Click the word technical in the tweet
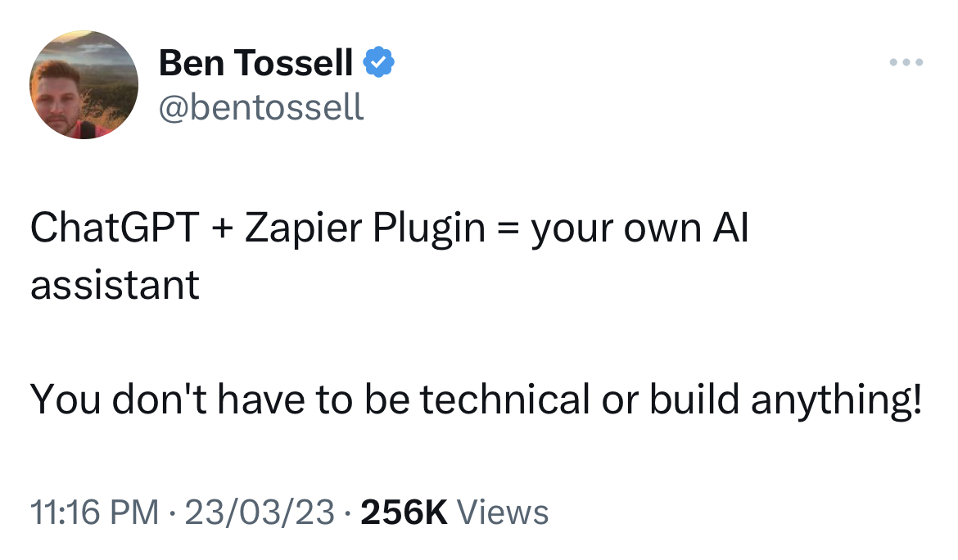The height and width of the screenshot is (560, 958). (x=504, y=399)
